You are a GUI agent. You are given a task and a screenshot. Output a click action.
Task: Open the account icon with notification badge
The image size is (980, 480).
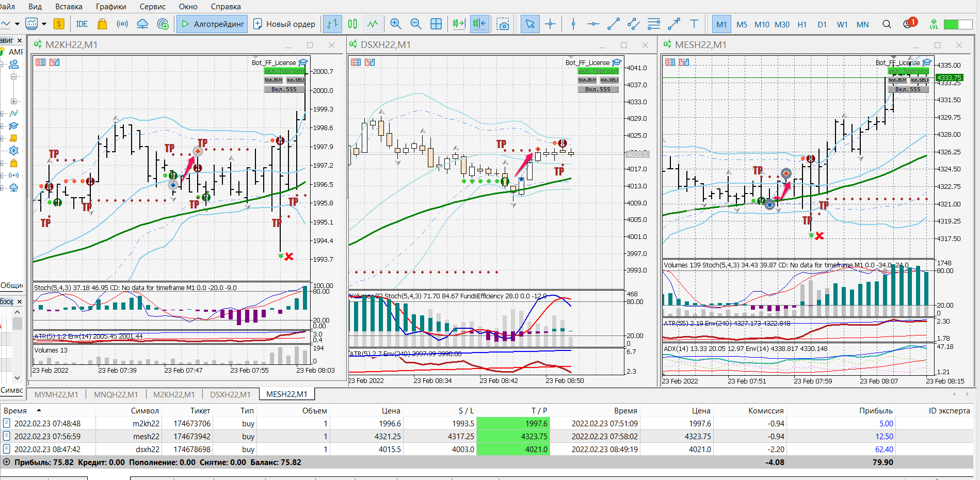(909, 23)
